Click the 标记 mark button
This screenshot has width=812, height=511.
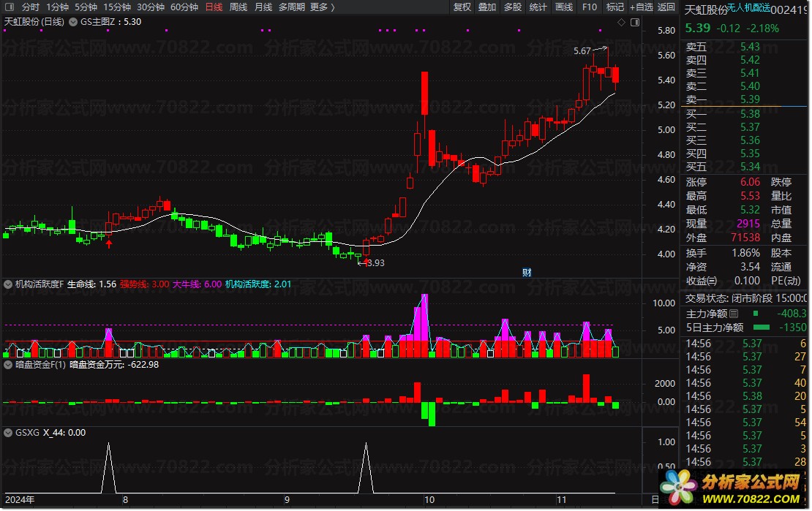[614, 7]
